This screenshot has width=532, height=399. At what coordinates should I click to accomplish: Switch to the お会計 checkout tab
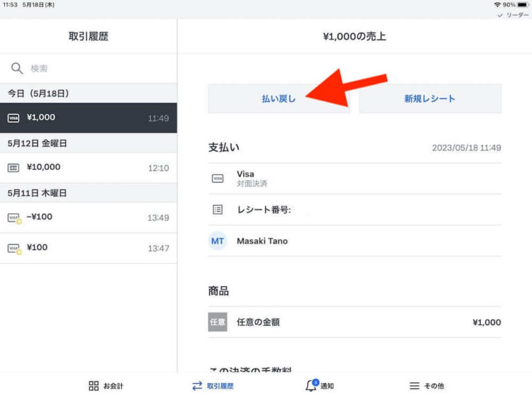tap(106, 386)
